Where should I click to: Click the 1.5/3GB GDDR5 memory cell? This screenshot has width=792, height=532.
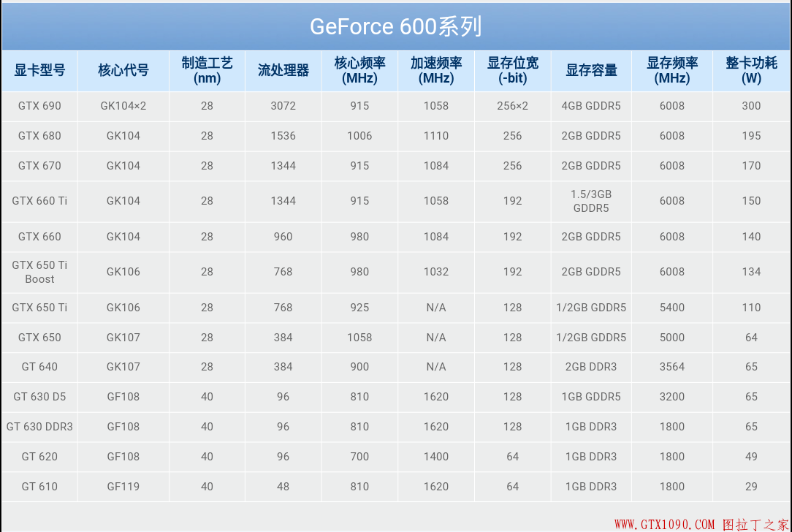coord(591,201)
